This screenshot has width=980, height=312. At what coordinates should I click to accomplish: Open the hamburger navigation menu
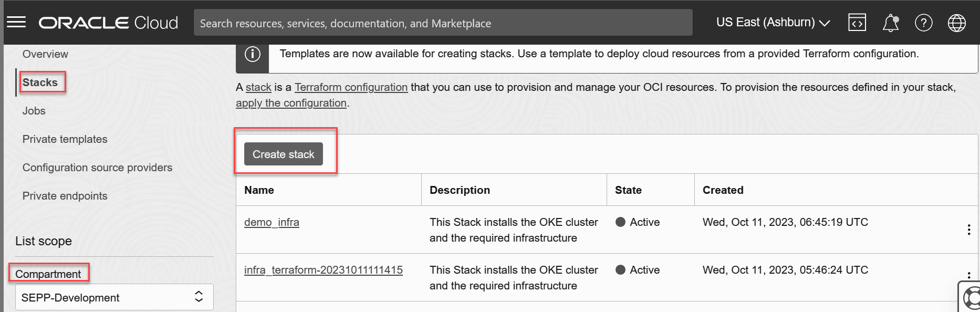click(16, 22)
